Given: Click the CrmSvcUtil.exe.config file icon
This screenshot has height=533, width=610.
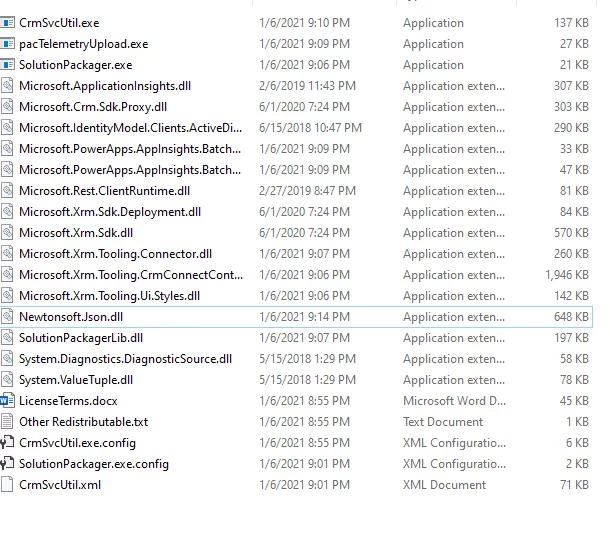Looking at the screenshot, I should (x=7, y=443).
